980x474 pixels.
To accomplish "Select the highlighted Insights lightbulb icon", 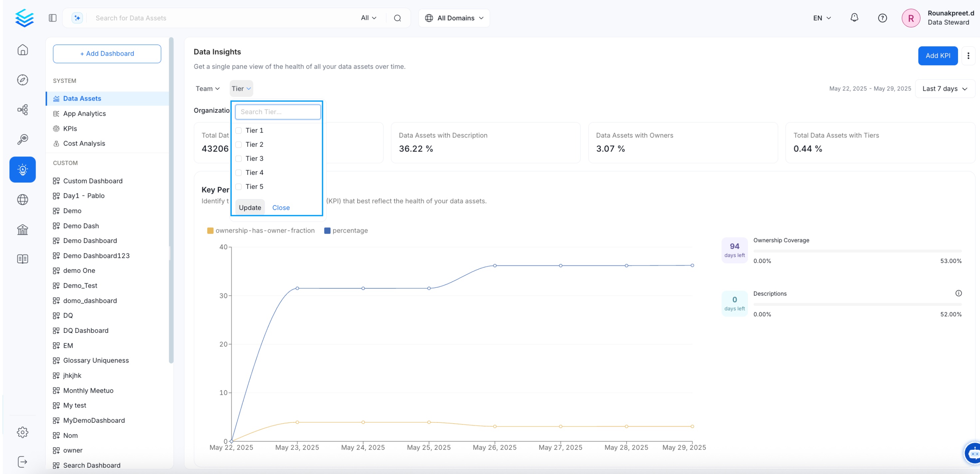I will [22, 170].
